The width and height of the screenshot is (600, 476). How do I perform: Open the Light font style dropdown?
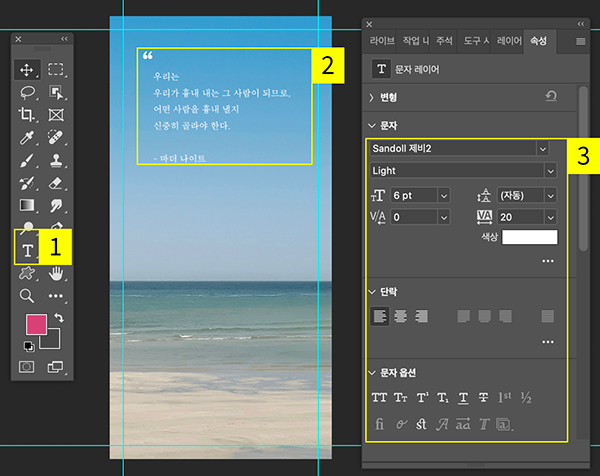coord(550,171)
